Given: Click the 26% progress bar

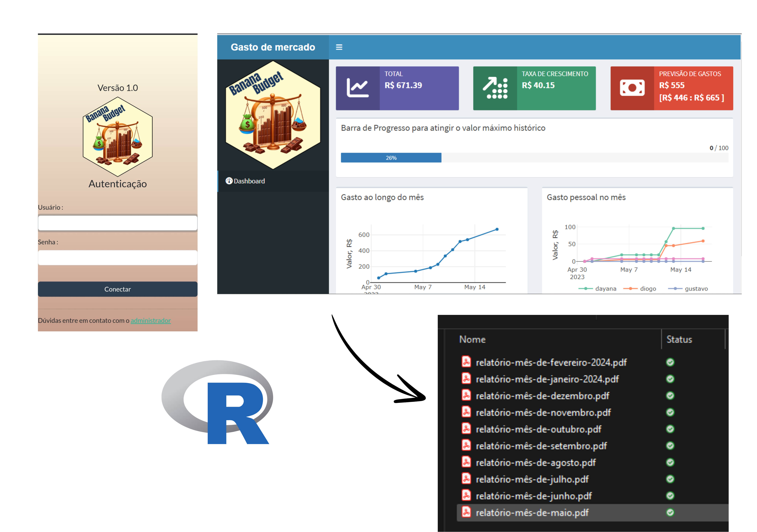Looking at the screenshot, I should click(x=391, y=158).
